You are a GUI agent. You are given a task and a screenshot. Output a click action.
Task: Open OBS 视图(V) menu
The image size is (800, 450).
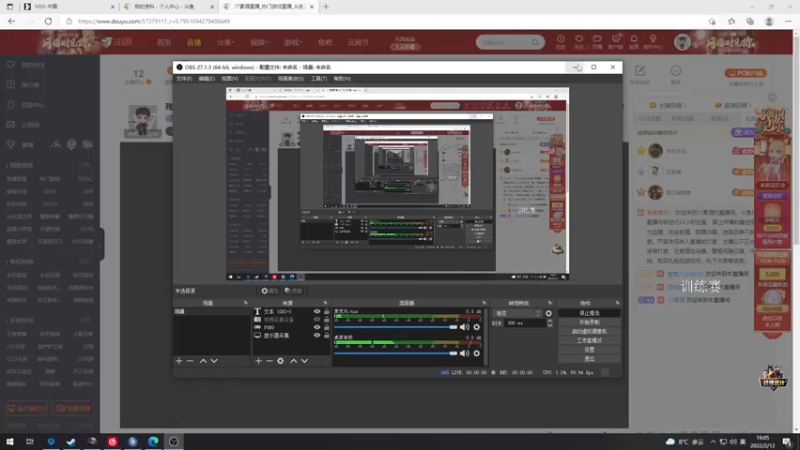(x=230, y=79)
